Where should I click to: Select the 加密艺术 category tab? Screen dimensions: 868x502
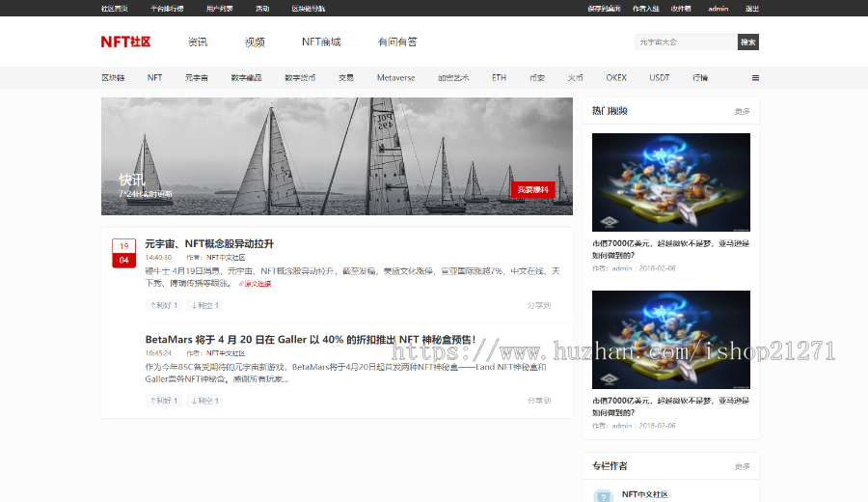pos(453,77)
